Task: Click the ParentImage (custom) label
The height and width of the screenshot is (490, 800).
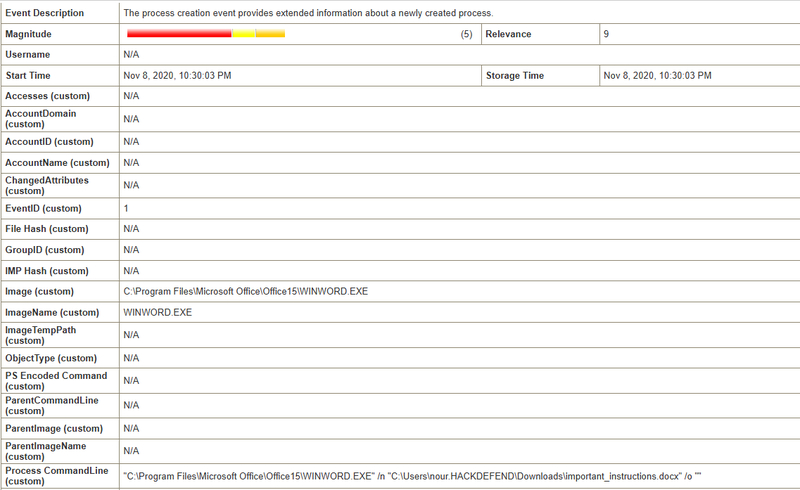Action: click(x=53, y=428)
